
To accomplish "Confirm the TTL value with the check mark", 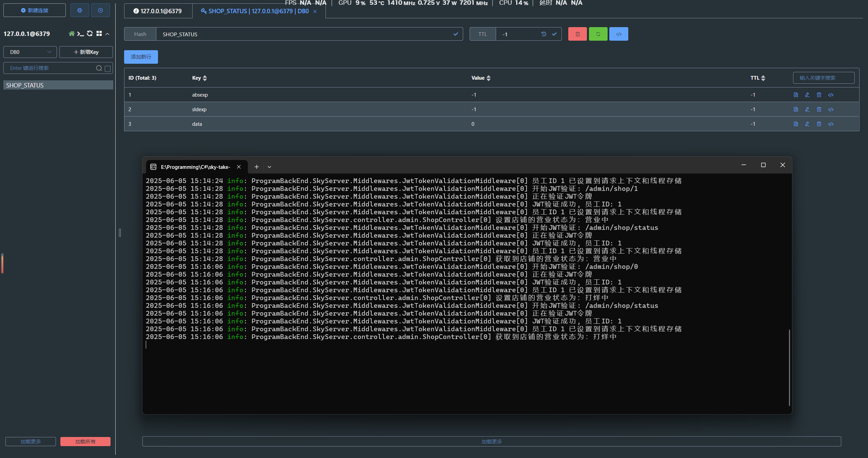I will pyautogui.click(x=554, y=34).
